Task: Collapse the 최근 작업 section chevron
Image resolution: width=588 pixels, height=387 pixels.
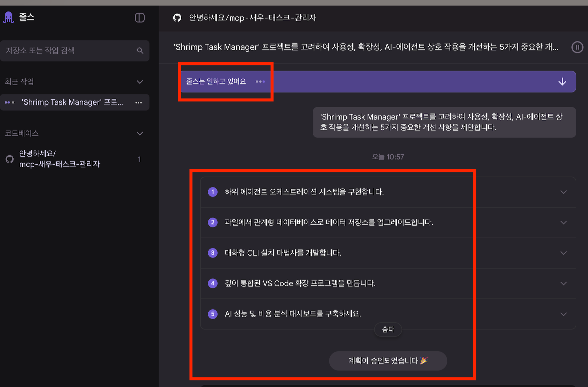Action: 140,82
